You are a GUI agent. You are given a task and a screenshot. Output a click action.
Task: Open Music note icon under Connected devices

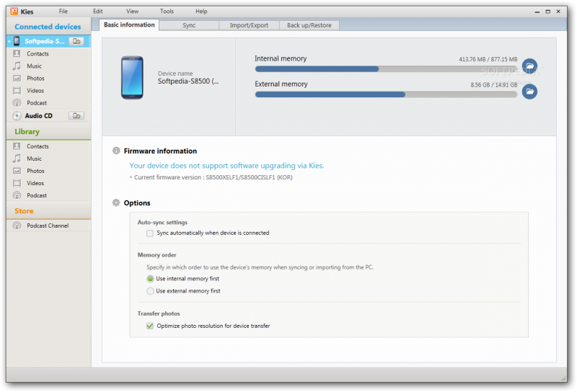(x=17, y=66)
